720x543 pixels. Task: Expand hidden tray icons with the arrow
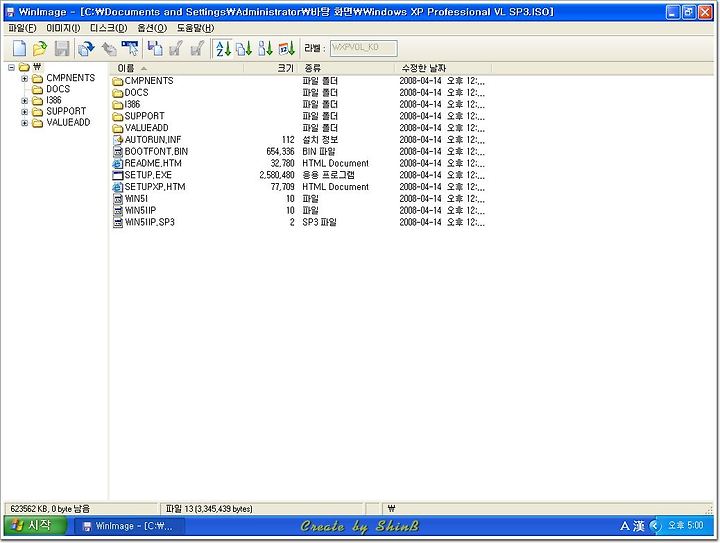pos(655,526)
